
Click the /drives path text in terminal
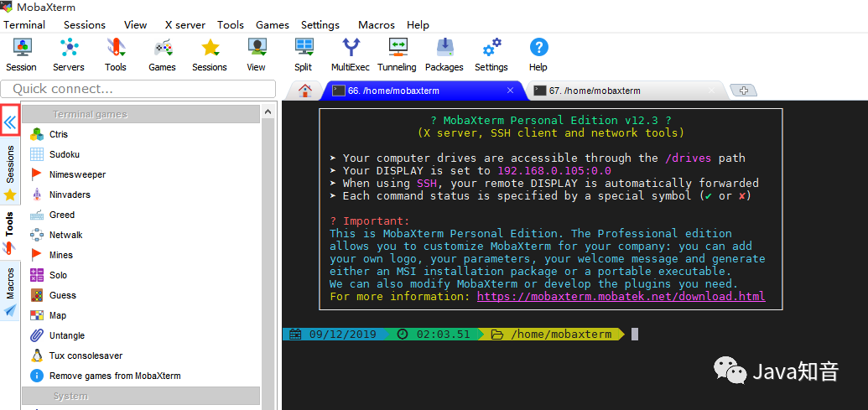(x=689, y=158)
